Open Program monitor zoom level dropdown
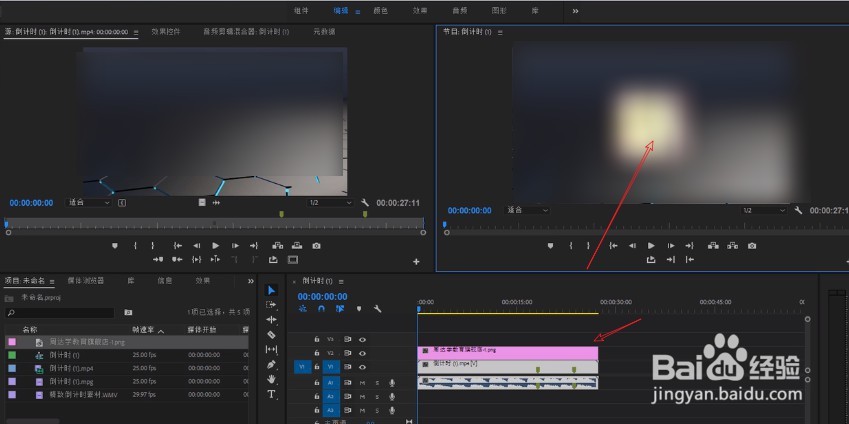Image resolution: width=849 pixels, height=424 pixels. [527, 210]
